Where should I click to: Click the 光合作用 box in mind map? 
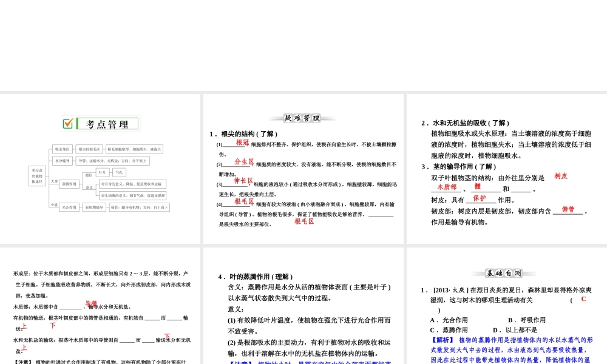[69, 207]
